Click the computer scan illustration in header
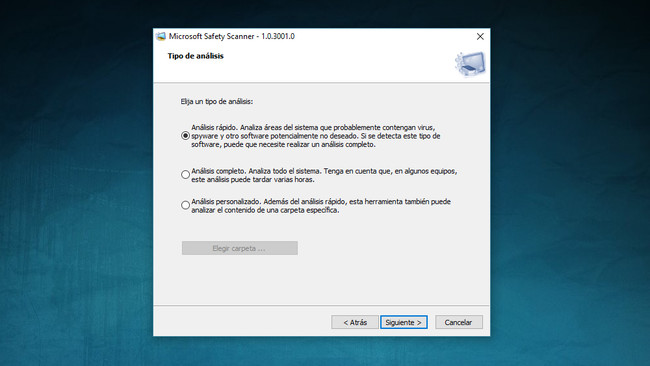The image size is (650, 366). (x=470, y=64)
